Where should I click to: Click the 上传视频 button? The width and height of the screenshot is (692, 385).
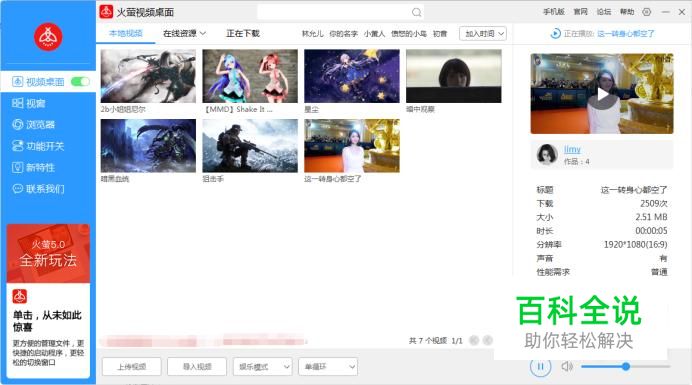coord(132,366)
